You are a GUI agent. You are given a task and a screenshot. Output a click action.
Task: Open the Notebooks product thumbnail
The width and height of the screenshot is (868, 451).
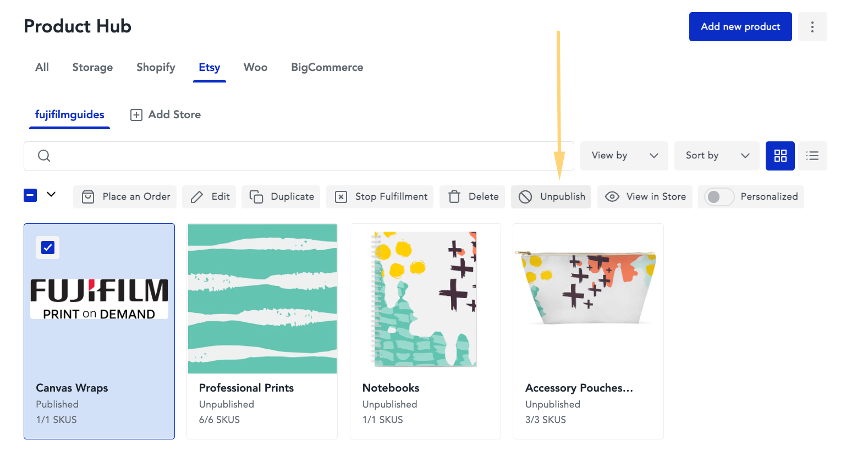425,299
